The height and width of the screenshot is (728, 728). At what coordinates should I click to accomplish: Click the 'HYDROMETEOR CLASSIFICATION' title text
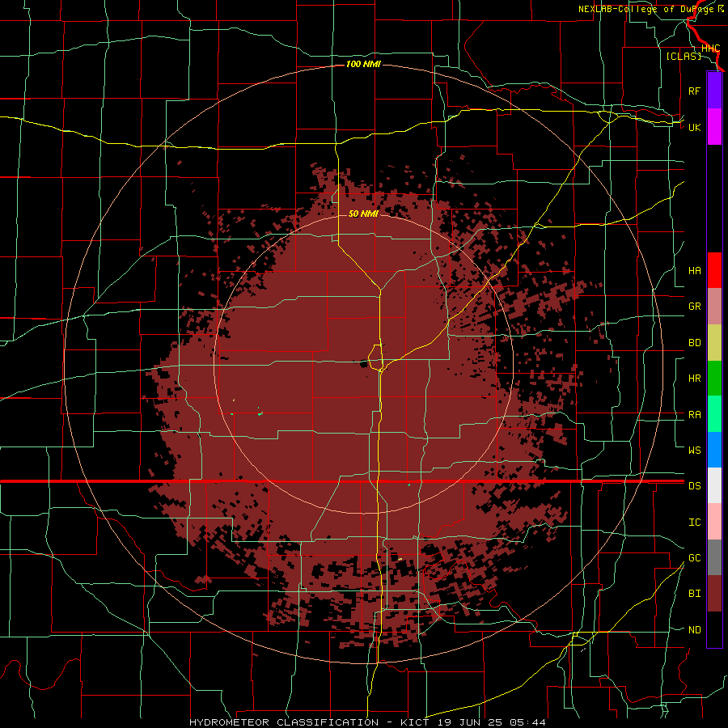284,722
